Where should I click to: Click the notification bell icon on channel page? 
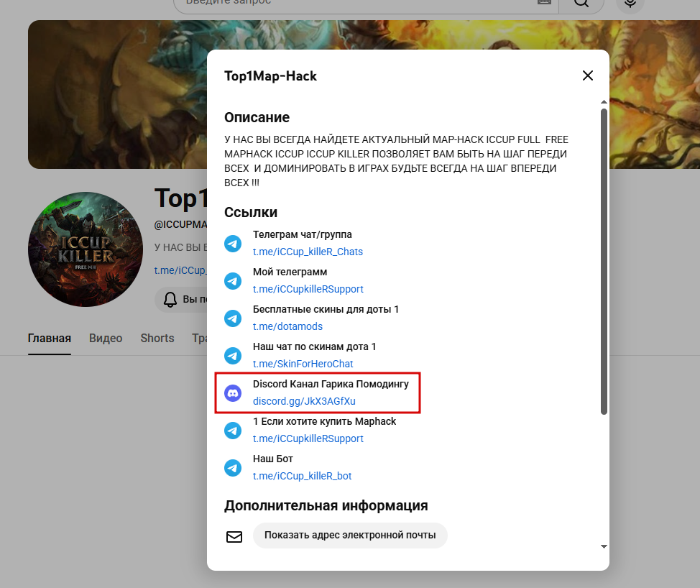(x=170, y=299)
